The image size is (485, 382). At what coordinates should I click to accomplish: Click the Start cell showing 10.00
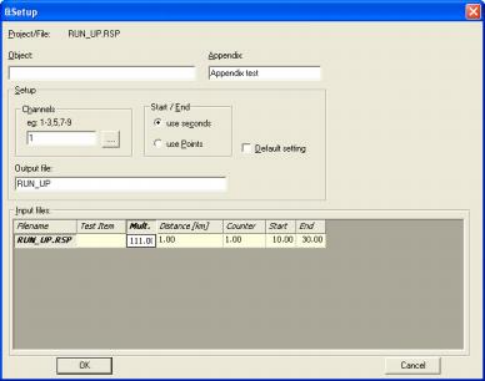[280, 240]
